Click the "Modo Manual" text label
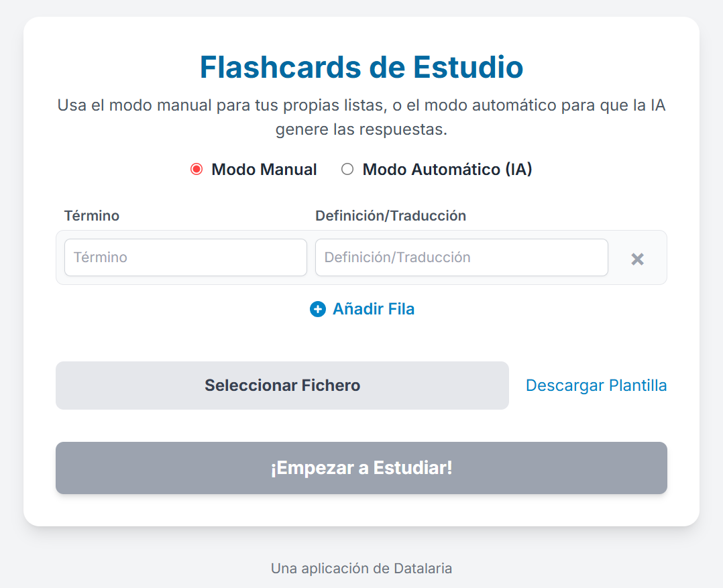Viewport: 723px width, 588px height. click(264, 170)
